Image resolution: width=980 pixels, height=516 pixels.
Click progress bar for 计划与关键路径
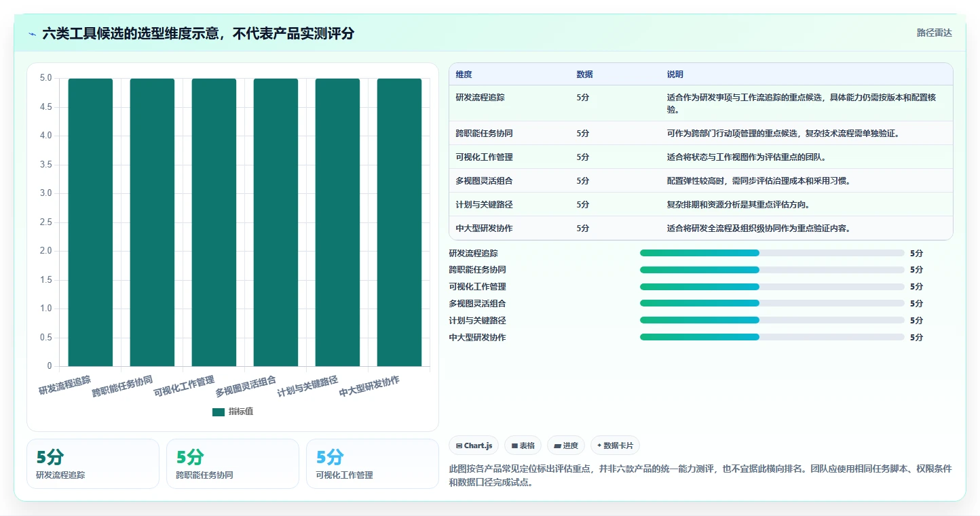coord(772,320)
